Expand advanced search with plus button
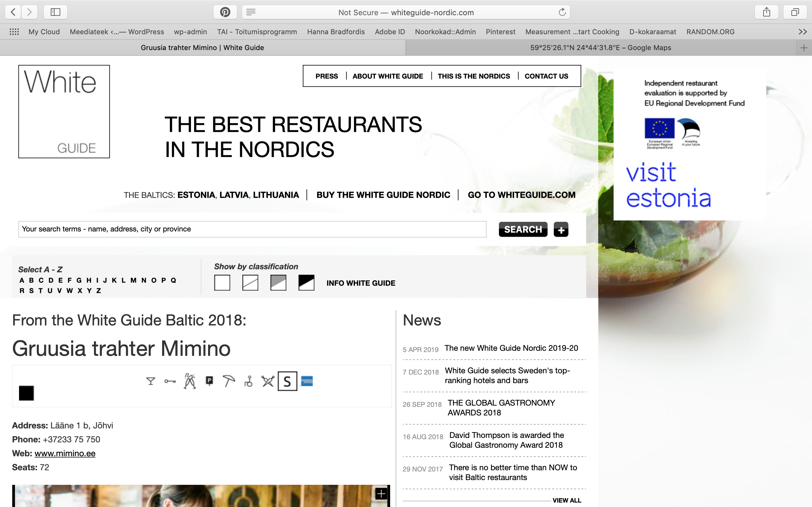This screenshot has width=812, height=507. click(x=561, y=230)
